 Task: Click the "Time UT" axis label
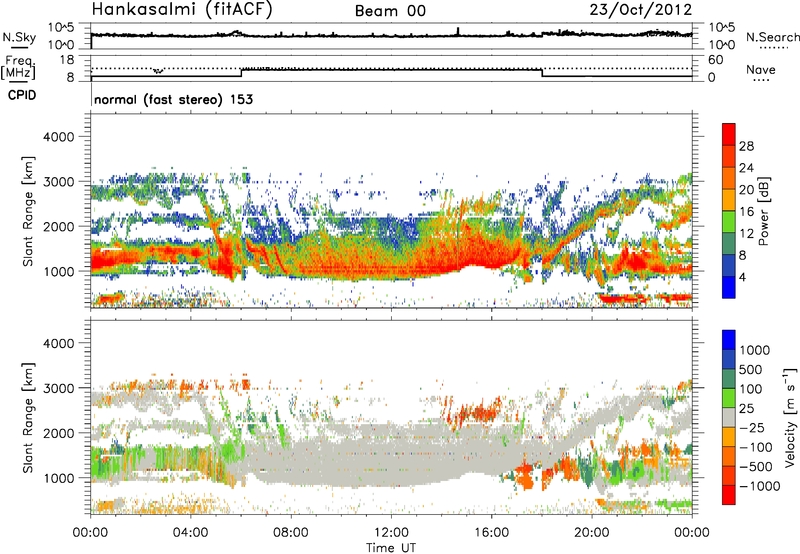391,547
